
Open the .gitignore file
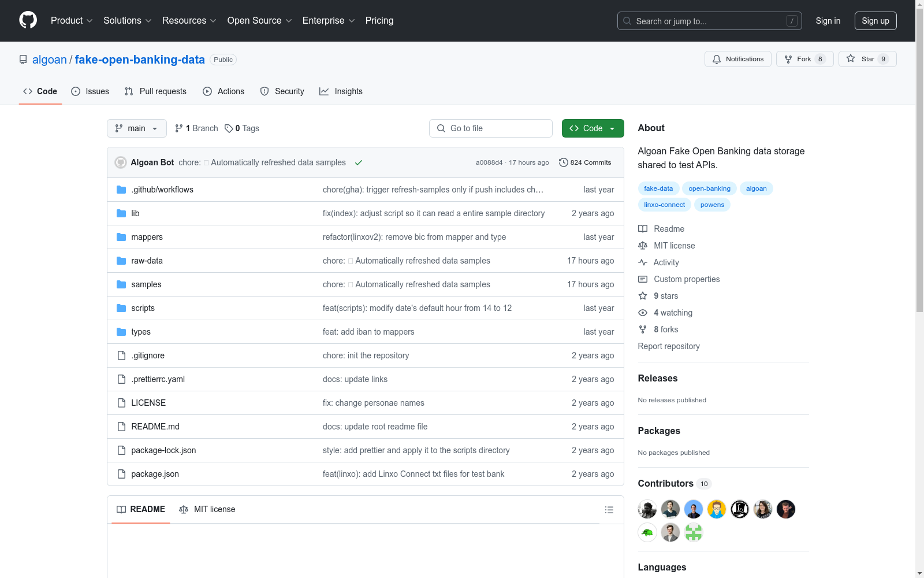[147, 355]
